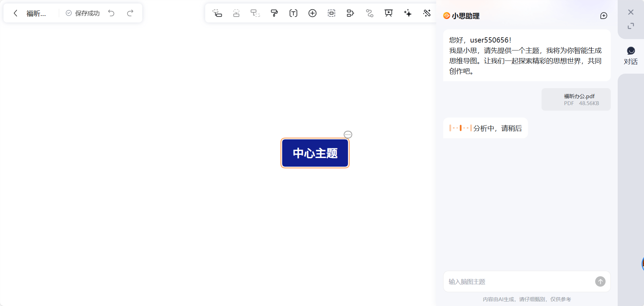Go back using the left arrow
Image resolution: width=644 pixels, height=306 pixels.
pos(15,13)
